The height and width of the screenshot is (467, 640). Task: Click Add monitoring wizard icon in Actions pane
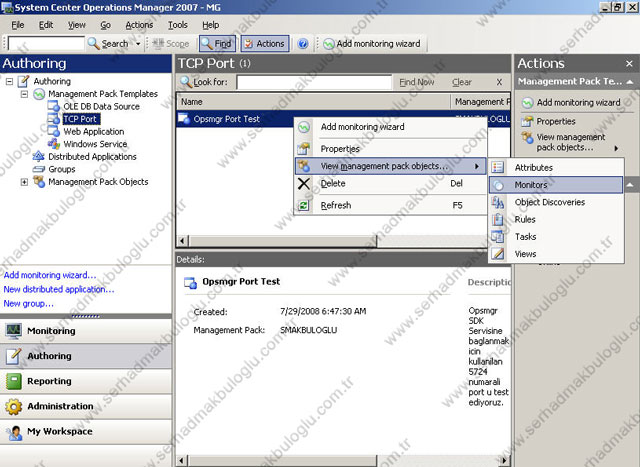click(527, 102)
